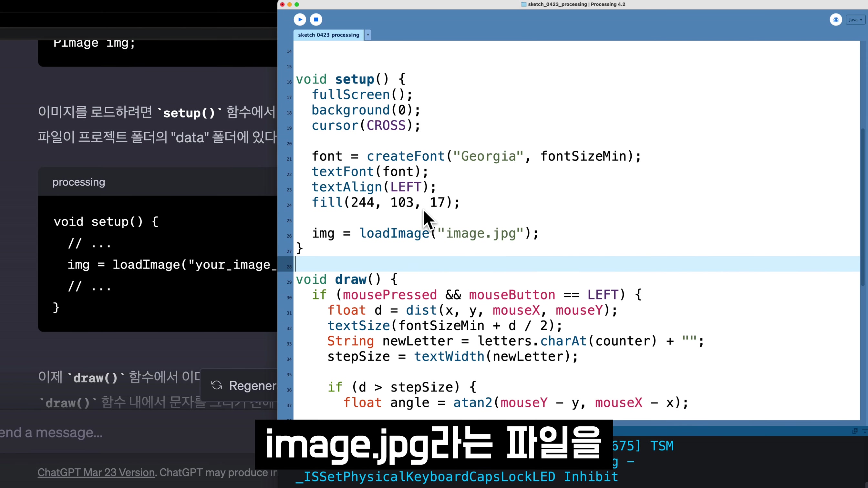Open the debugger butterfly icon
Screen dimensions: 868x488
tap(836, 20)
